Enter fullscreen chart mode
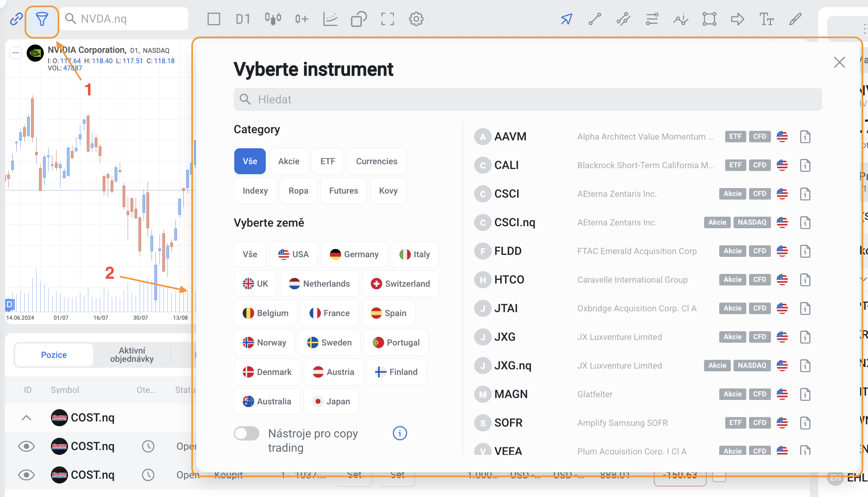Viewport: 868px width, 497px height. [387, 19]
